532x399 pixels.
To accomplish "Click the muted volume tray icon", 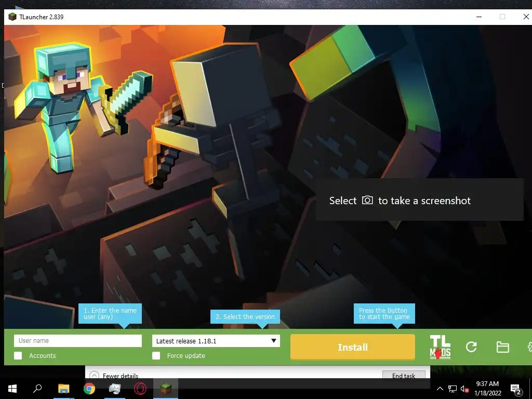I will tap(465, 389).
